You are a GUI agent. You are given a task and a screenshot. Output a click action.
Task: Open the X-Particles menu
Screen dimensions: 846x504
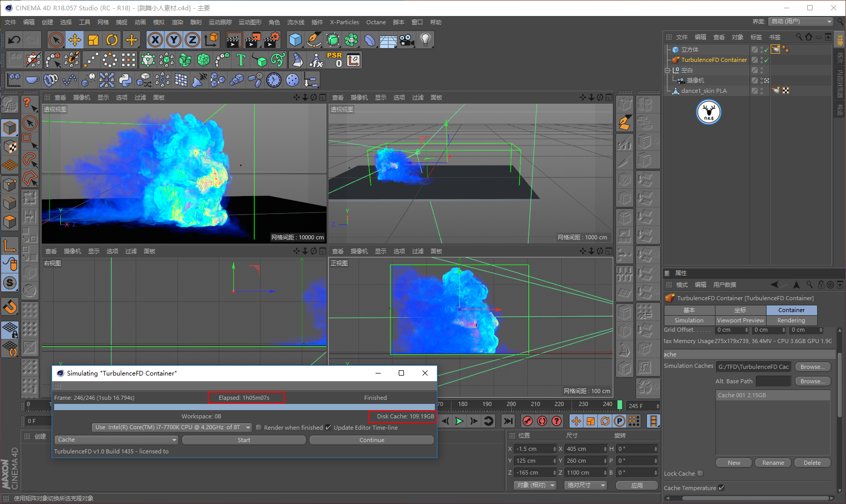pyautogui.click(x=344, y=22)
